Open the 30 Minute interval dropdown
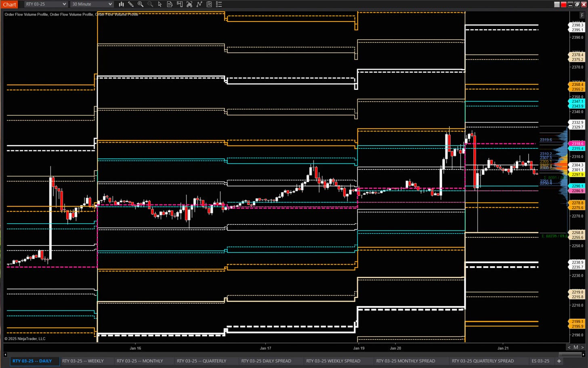 coord(92,4)
